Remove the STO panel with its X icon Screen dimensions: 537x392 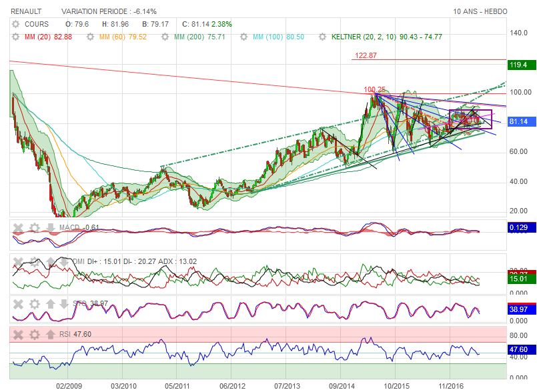(x=18, y=304)
